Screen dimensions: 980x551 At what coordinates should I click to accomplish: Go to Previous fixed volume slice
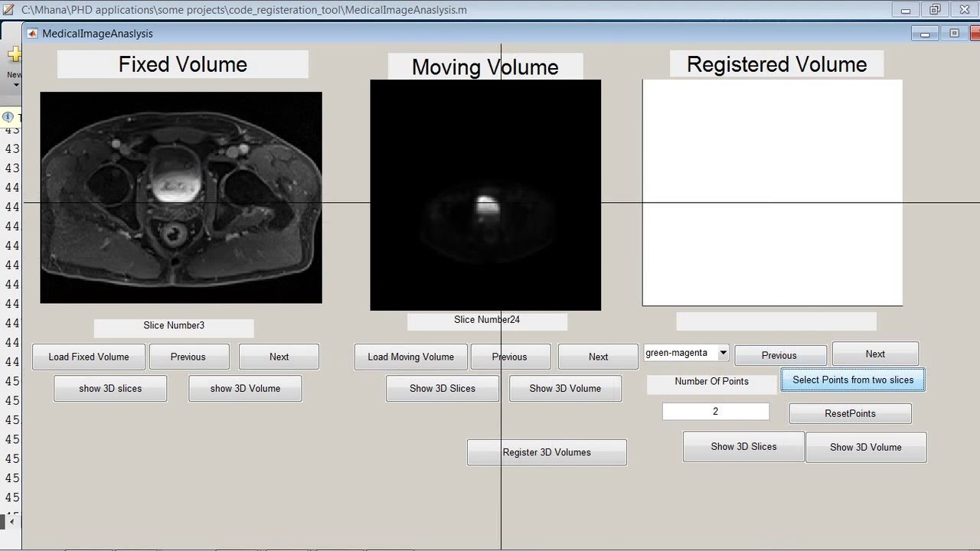click(188, 357)
